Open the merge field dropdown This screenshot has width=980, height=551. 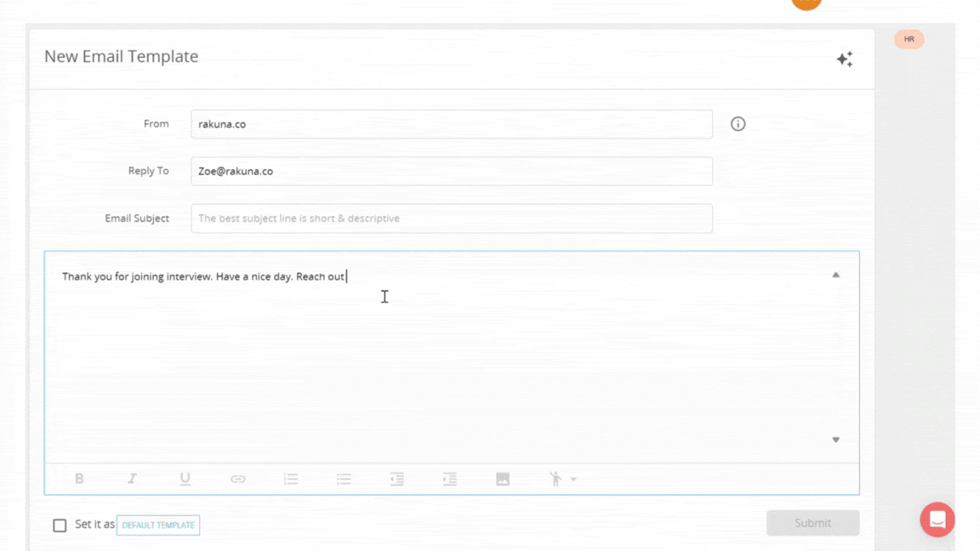point(561,478)
